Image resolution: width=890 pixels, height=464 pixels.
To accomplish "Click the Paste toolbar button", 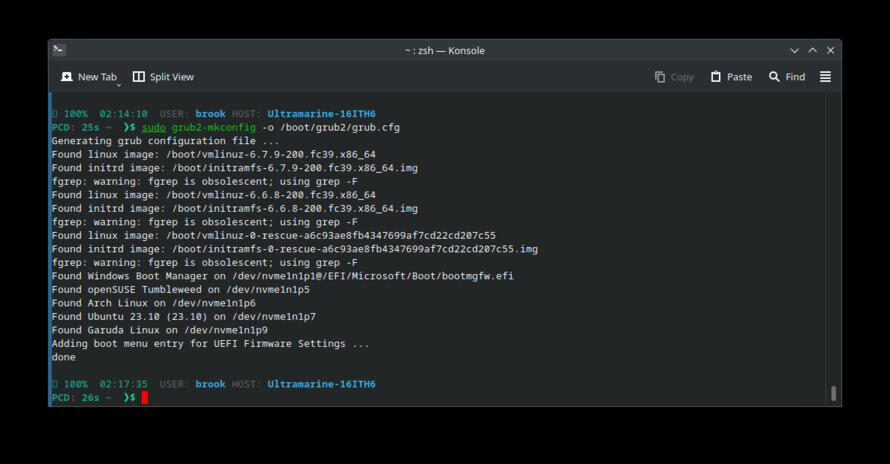I will point(731,77).
